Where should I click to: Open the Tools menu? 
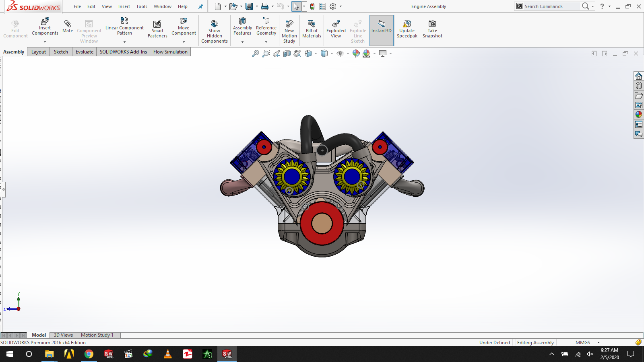[142, 6]
